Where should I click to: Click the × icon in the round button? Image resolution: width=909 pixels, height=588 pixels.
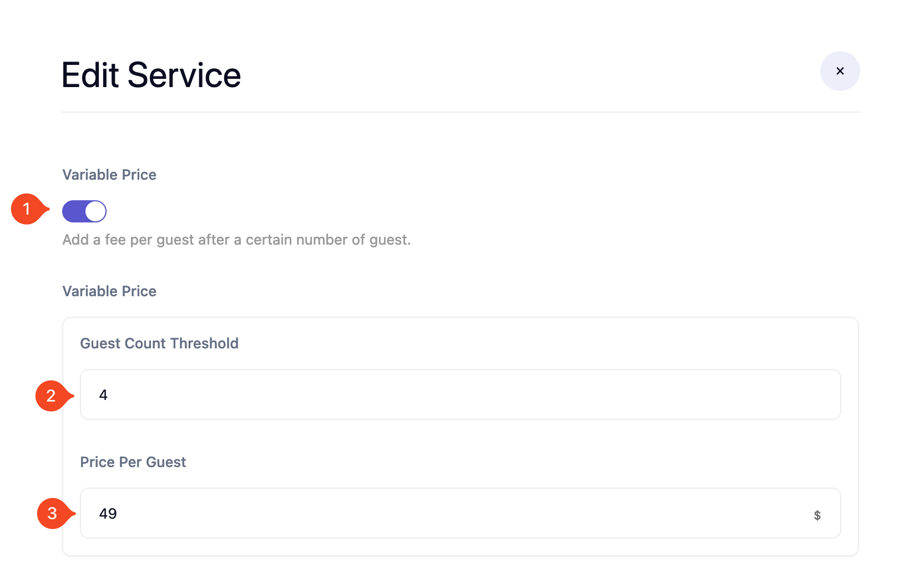pos(840,71)
